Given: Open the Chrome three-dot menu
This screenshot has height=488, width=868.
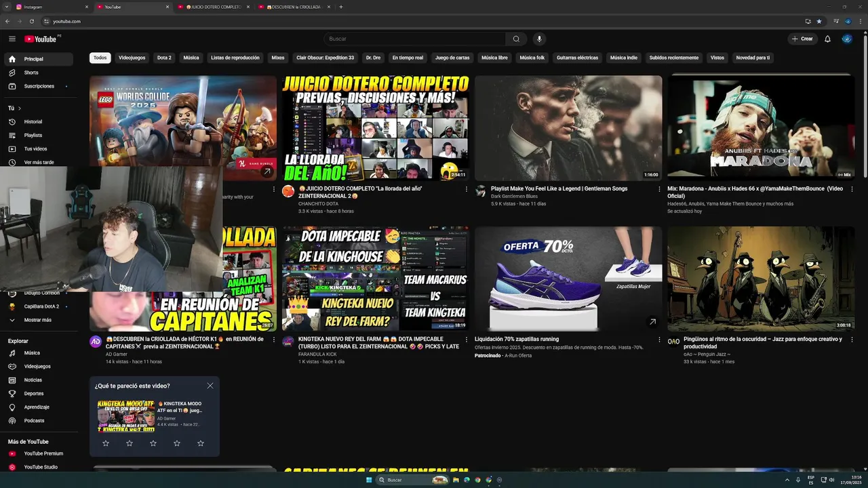Looking at the screenshot, I should (x=859, y=21).
